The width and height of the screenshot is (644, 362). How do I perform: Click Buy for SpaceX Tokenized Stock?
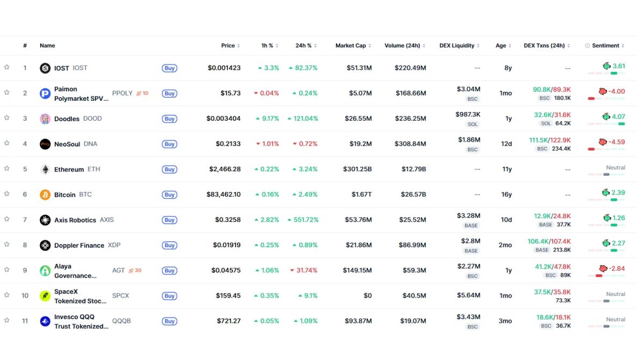tap(170, 296)
